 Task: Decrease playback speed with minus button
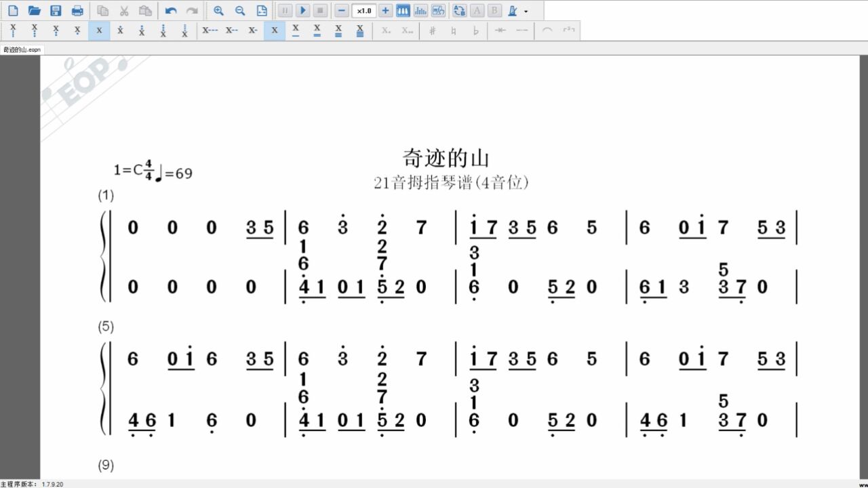coord(342,11)
